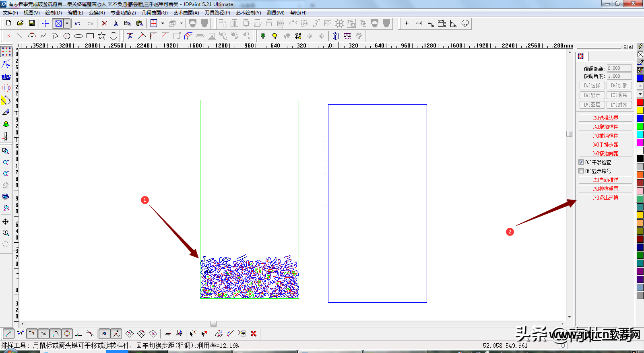The height and width of the screenshot is (353, 644).
Task: Open a file using the folder icon
Action: (x=20, y=23)
